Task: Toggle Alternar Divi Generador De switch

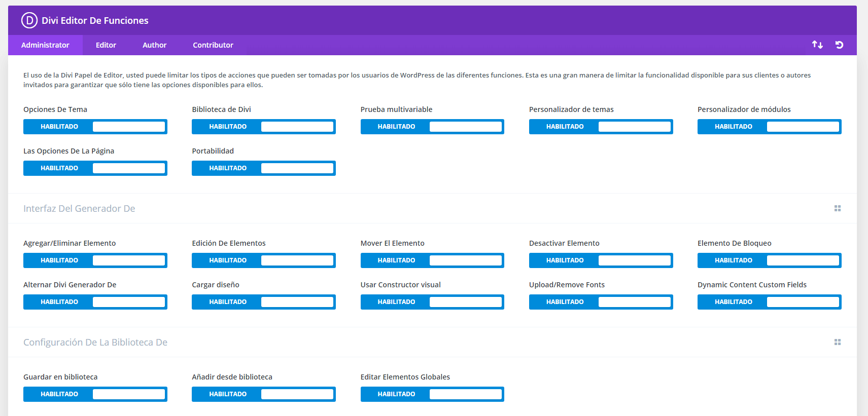Action: 95,302
